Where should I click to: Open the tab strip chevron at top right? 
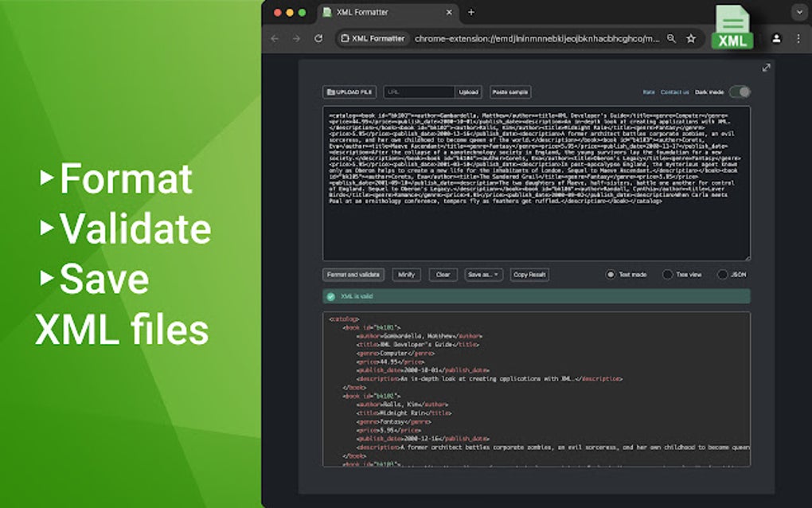(800, 12)
